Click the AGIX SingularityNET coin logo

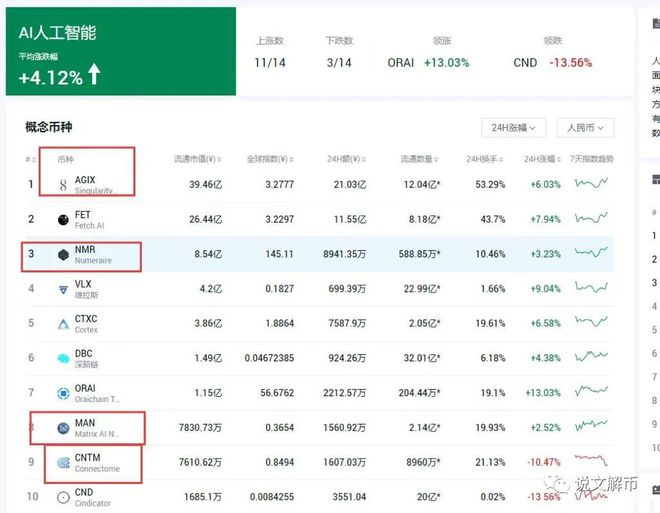click(x=63, y=185)
